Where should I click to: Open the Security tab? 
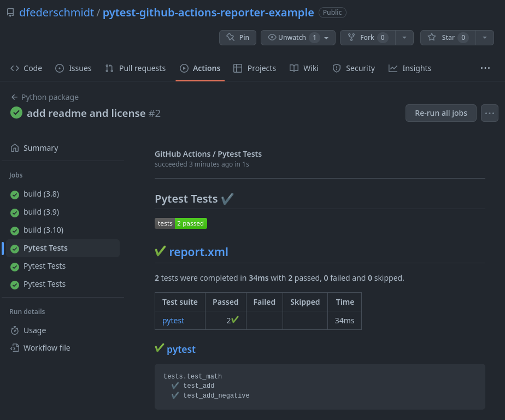(354, 68)
